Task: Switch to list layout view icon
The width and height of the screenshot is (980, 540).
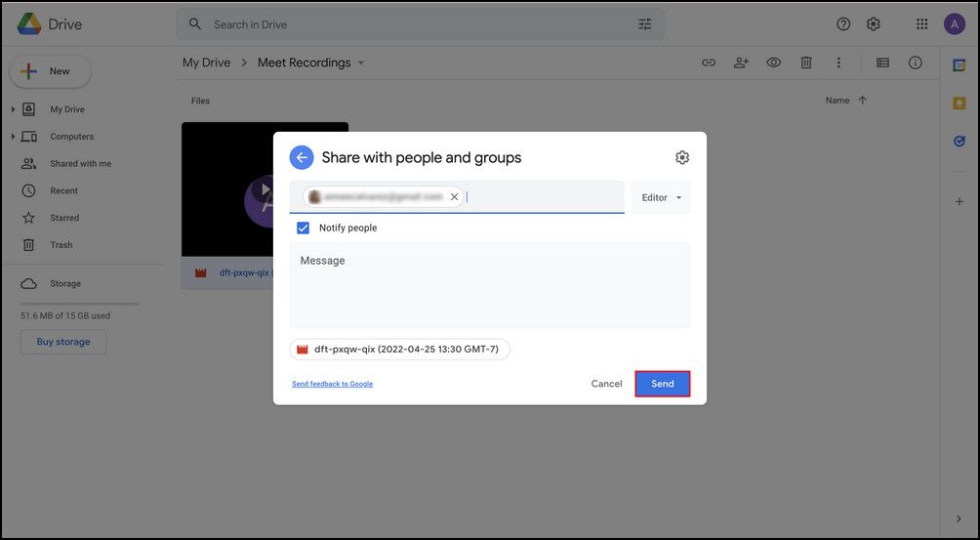Action: [882, 62]
